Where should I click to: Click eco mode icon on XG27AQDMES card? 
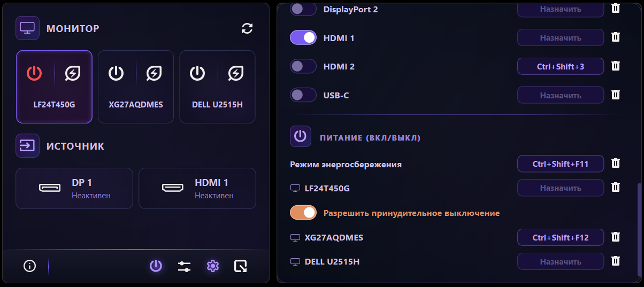(x=154, y=73)
